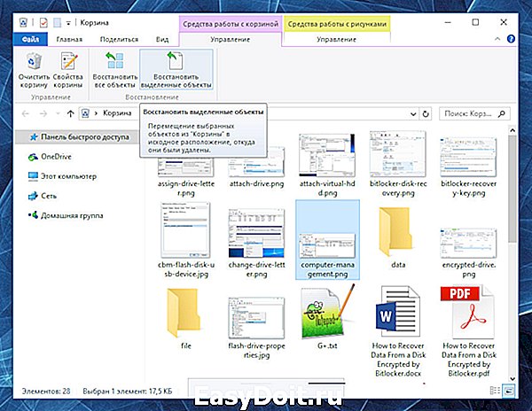This screenshot has height=411, width=532.
Task: Switch to the Вид ribbon tab
Action: tap(162, 39)
